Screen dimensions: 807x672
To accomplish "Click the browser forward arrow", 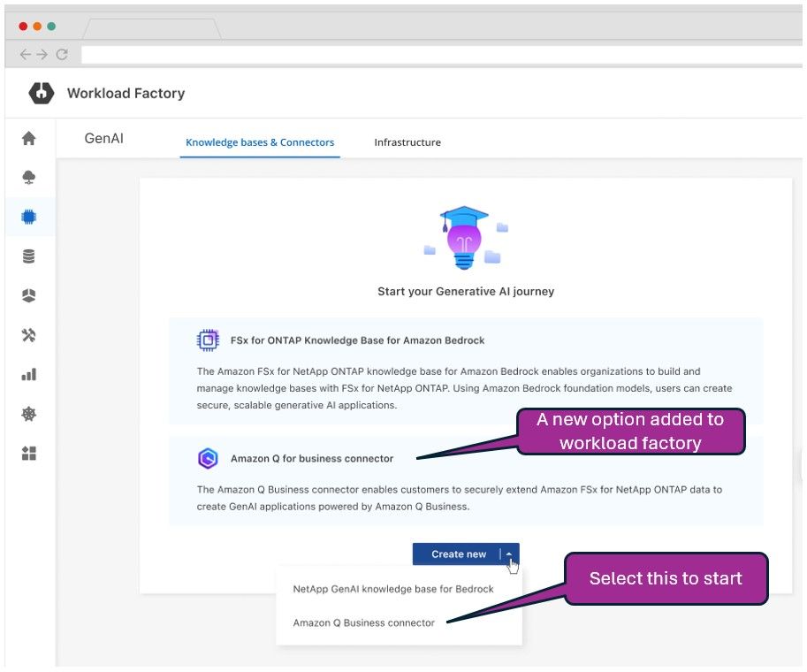I will pos(42,55).
